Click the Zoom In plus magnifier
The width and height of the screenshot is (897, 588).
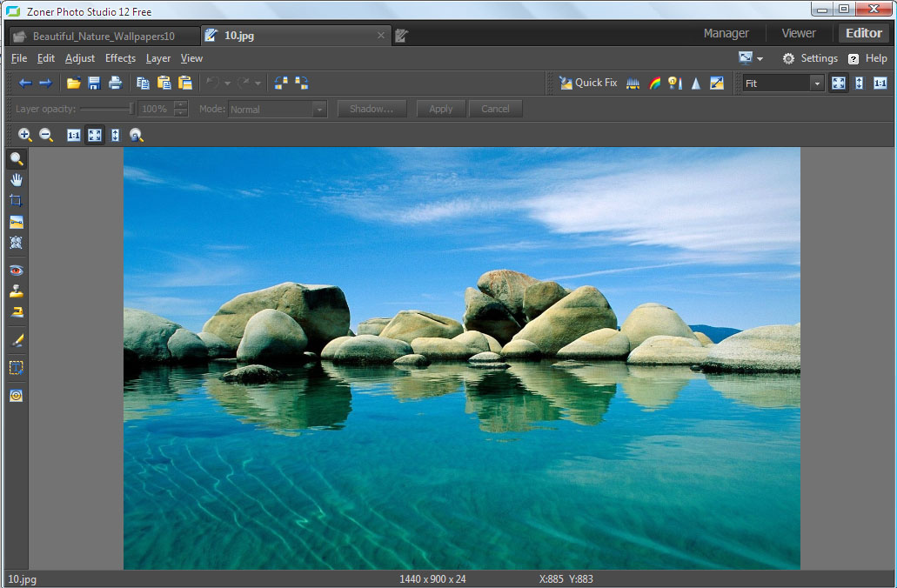(24, 135)
